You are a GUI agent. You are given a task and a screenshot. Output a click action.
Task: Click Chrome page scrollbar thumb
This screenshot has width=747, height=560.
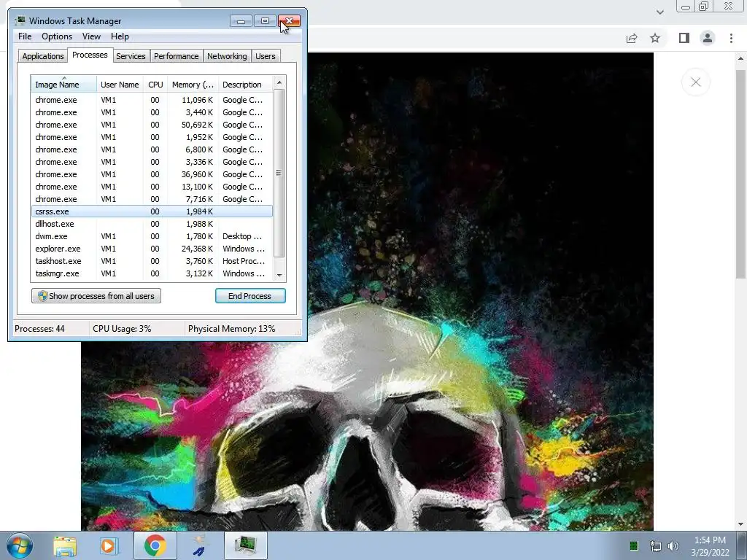[740, 174]
